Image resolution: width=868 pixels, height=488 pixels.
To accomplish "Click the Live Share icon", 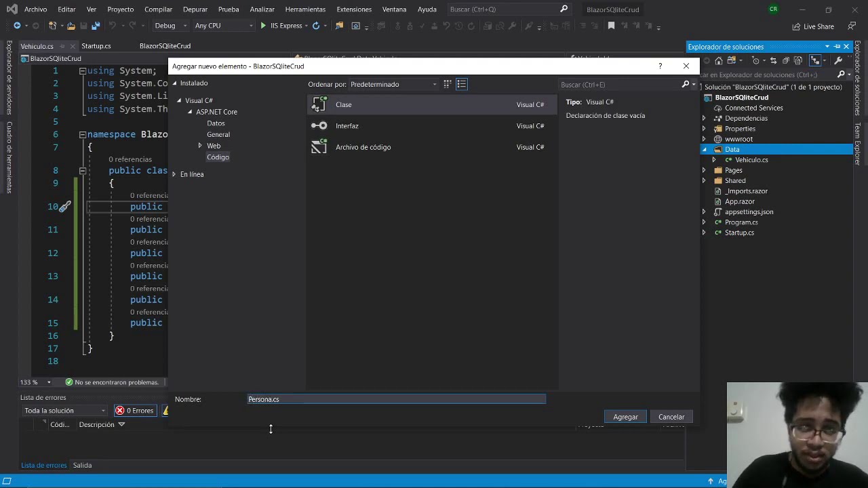I will (x=796, y=26).
